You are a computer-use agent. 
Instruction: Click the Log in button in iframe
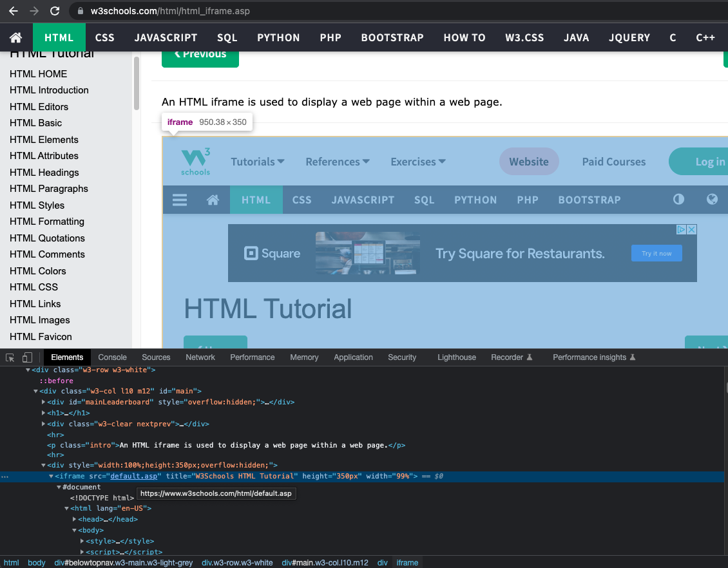tap(698, 162)
